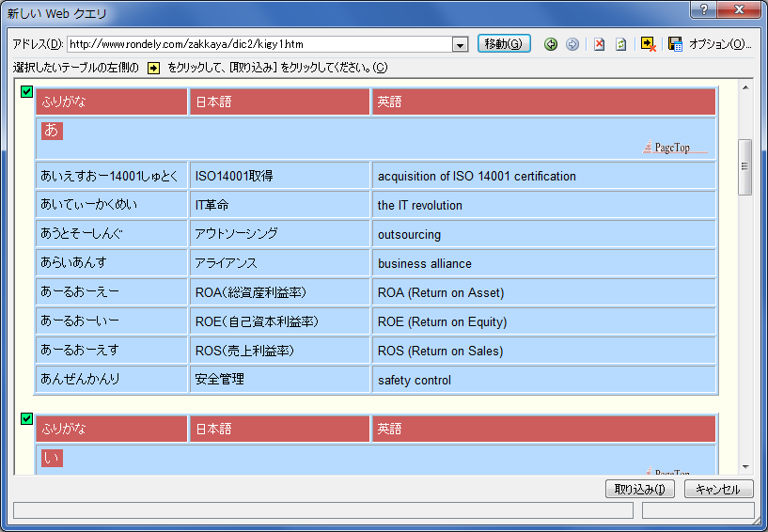
Task: Click the Back navigation arrow icon
Action: [551, 44]
